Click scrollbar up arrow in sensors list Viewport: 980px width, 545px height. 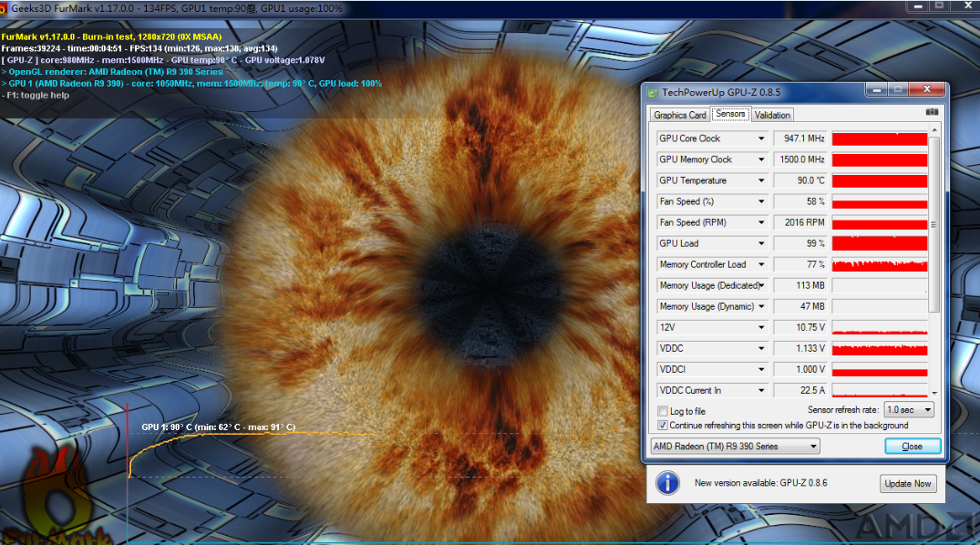[934, 130]
